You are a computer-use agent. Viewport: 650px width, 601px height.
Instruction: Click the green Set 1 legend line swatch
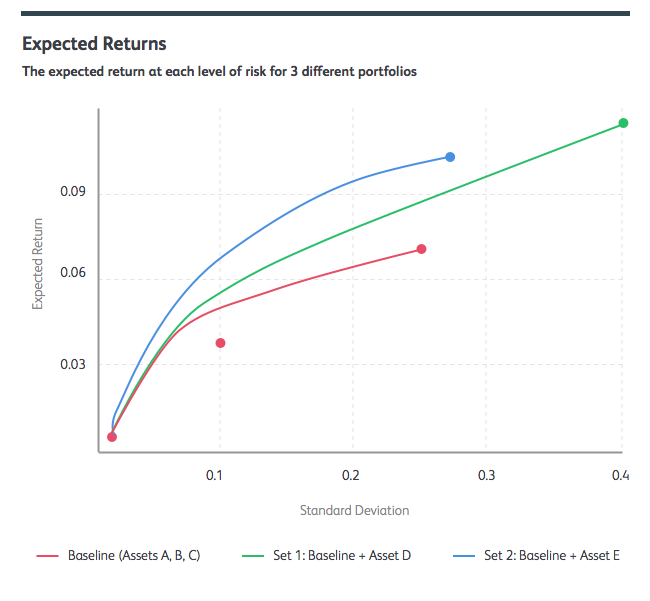[x=252, y=555]
